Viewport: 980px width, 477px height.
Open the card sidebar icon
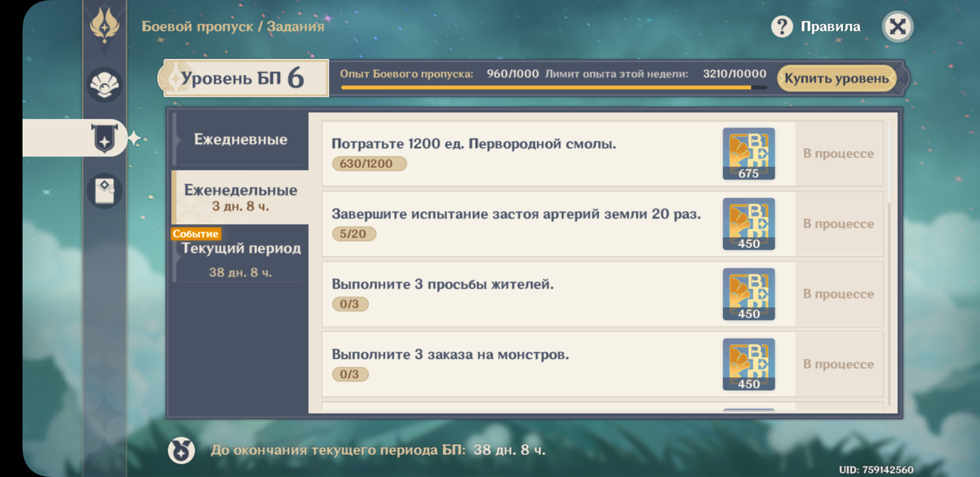pos(104,191)
